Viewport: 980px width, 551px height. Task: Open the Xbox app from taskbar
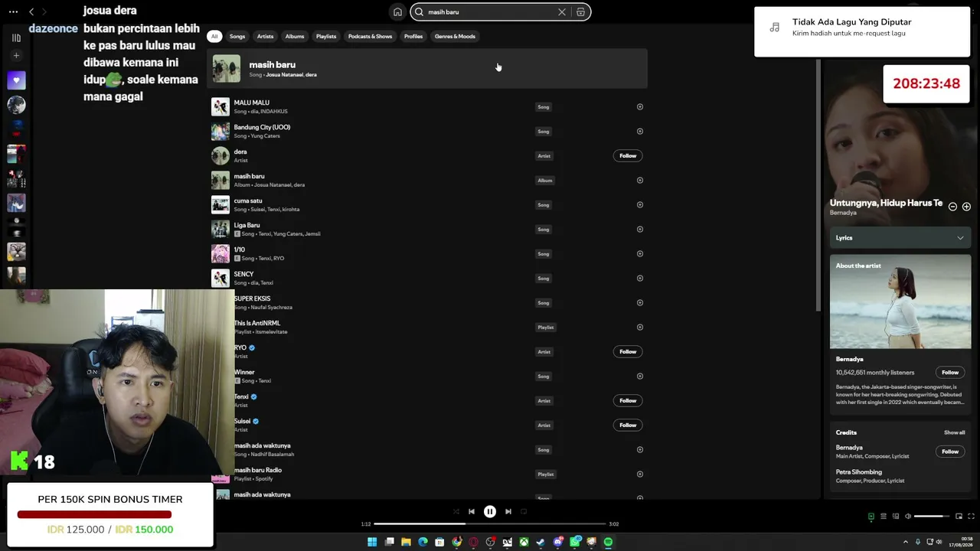(524, 542)
